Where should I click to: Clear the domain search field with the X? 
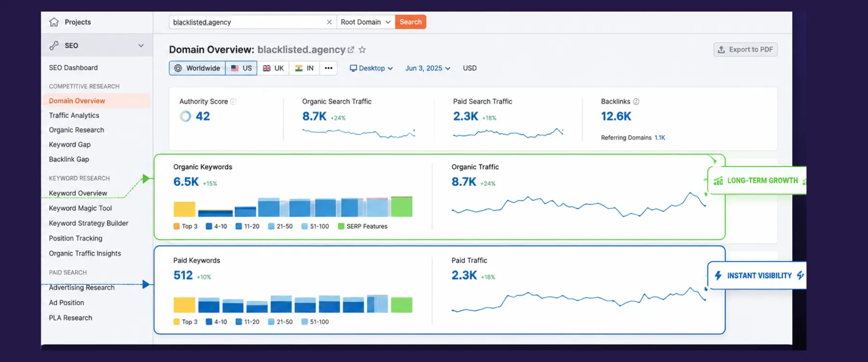(329, 22)
